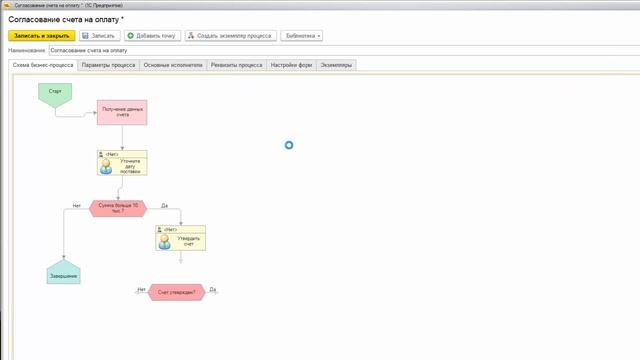Open the 'Настройки форм' tab
Image resolution: width=640 pixels, height=360 pixels.
click(291, 65)
